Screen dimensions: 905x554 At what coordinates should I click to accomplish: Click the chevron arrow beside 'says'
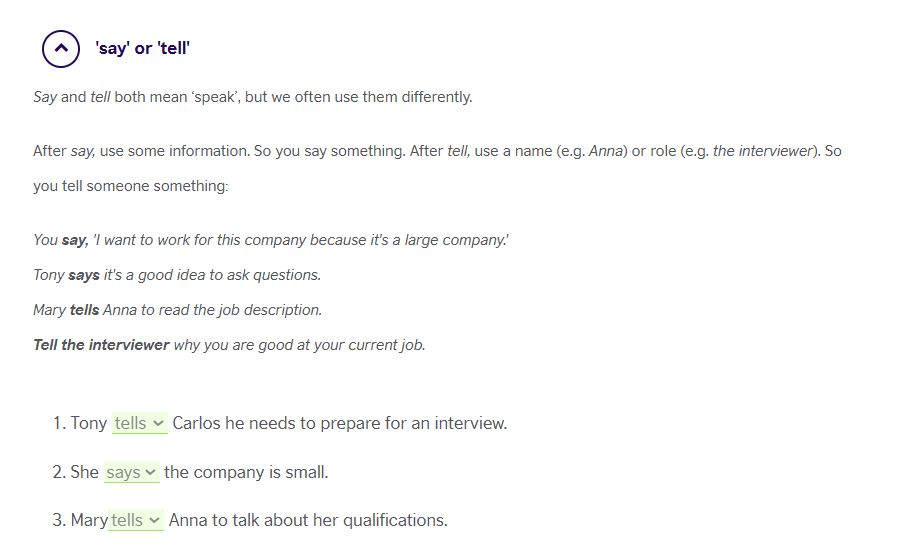click(x=150, y=473)
